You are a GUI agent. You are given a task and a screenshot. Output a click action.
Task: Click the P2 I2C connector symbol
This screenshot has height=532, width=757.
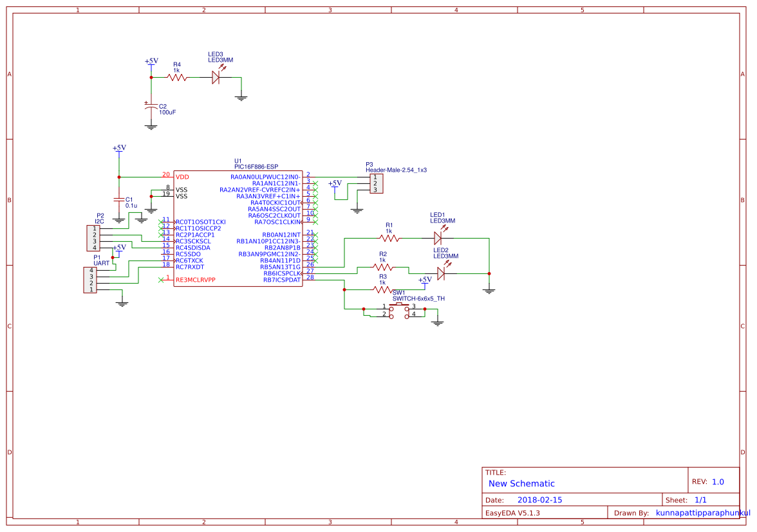tap(92, 238)
